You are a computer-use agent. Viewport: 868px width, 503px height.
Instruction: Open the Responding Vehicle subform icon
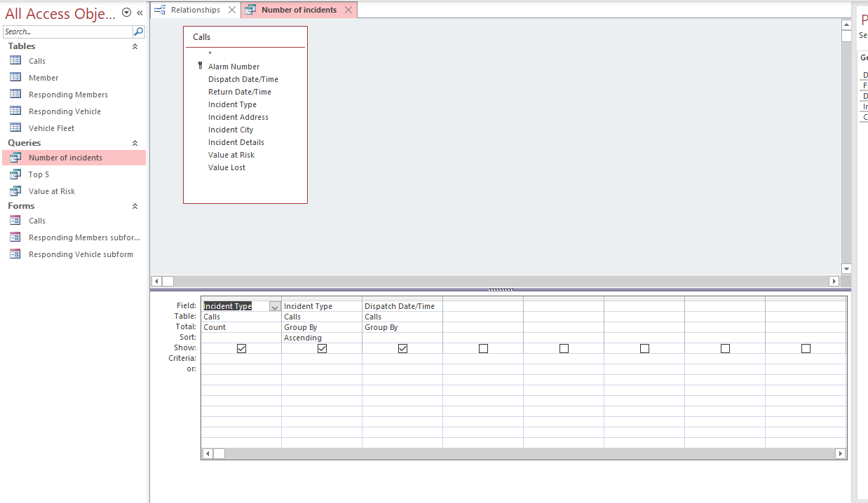pyautogui.click(x=24, y=254)
